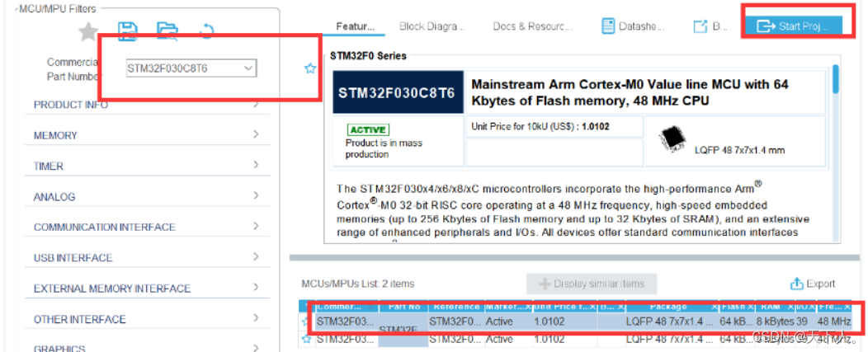Click the '8 kBytes' RAM cell
868x352 pixels.
[x=776, y=321]
